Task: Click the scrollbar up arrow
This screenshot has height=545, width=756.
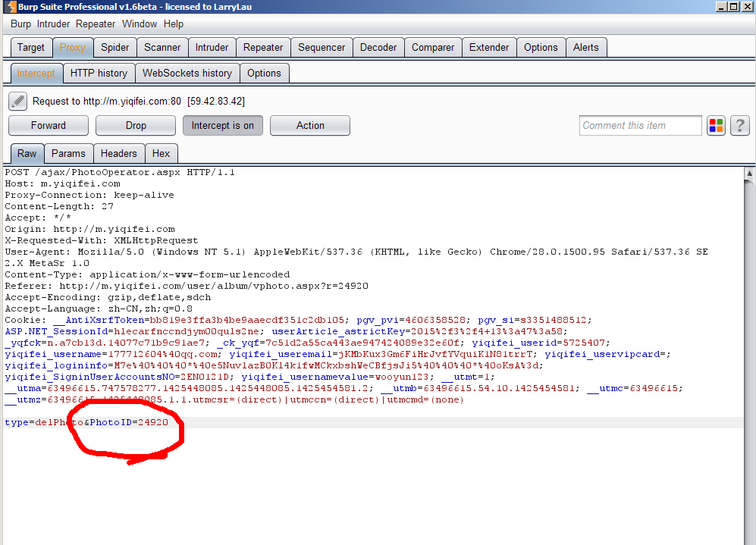Action: click(749, 173)
